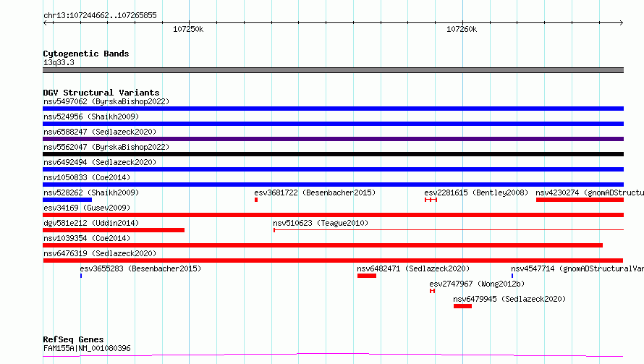Click the FAM155A|NM_001080396 gene label
Image resolution: width=644 pixels, height=364 pixels.
[87, 348]
